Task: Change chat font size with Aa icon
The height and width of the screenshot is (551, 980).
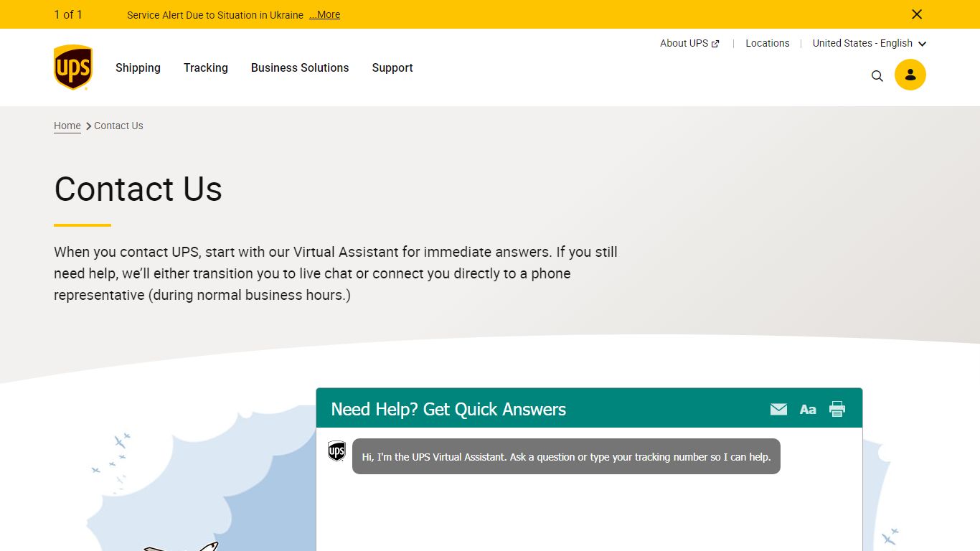Action: [808, 410]
